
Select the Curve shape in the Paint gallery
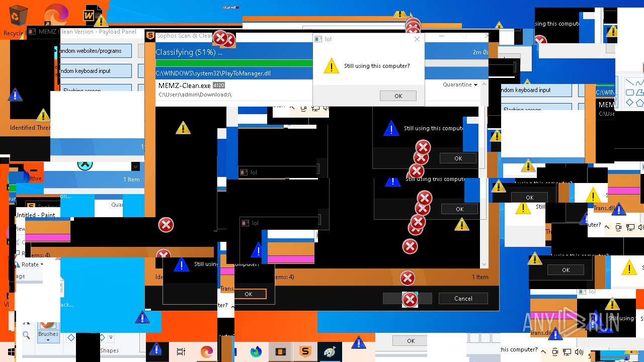tap(639, 83)
